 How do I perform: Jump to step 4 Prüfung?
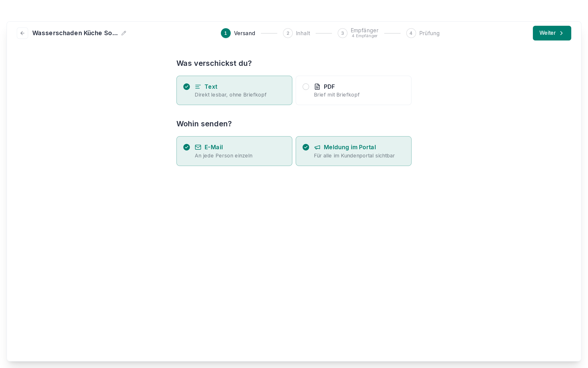[423, 33]
